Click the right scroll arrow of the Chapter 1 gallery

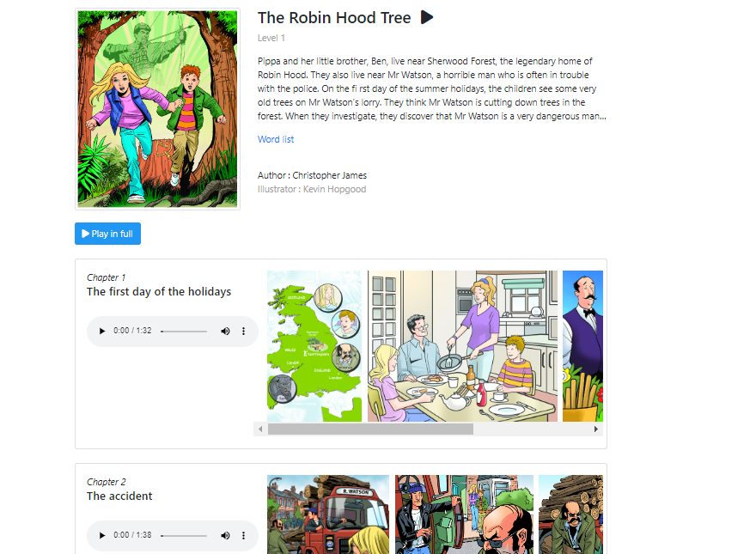tap(596, 429)
